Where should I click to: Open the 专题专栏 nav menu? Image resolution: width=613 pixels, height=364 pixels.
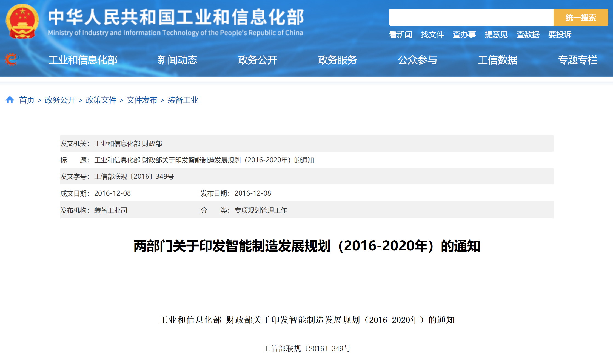[577, 60]
